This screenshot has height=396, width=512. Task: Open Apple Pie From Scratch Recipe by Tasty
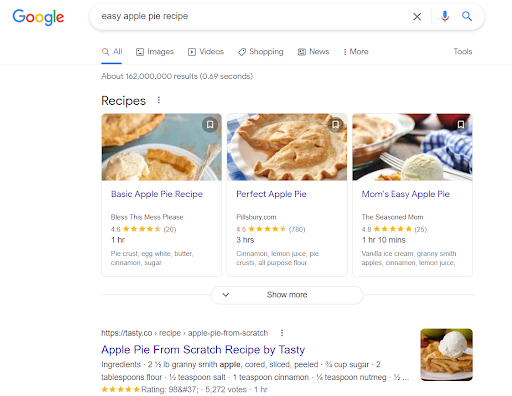pyautogui.click(x=203, y=349)
